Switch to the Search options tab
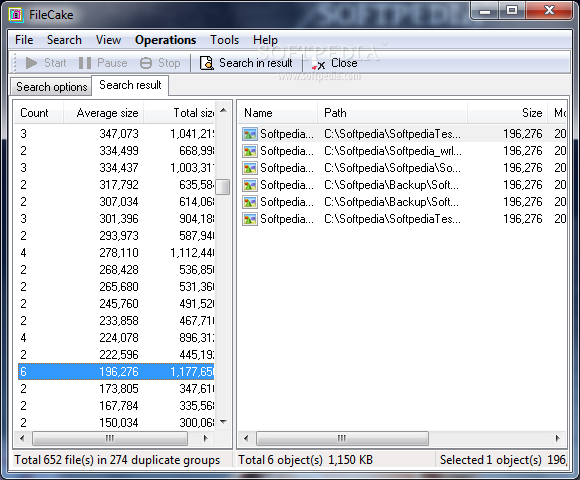Screen dimensions: 580x480 (51, 87)
